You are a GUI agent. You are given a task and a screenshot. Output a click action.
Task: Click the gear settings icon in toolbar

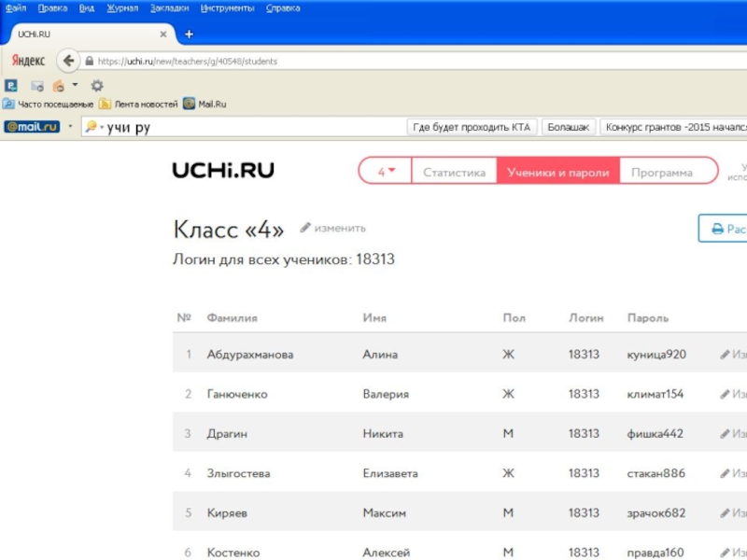(96, 85)
